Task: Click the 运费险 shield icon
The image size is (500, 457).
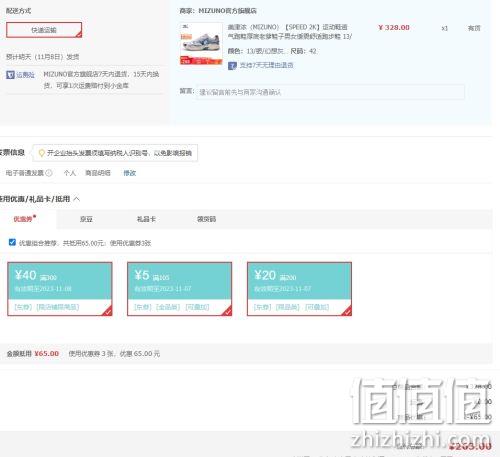Action: 10,75
